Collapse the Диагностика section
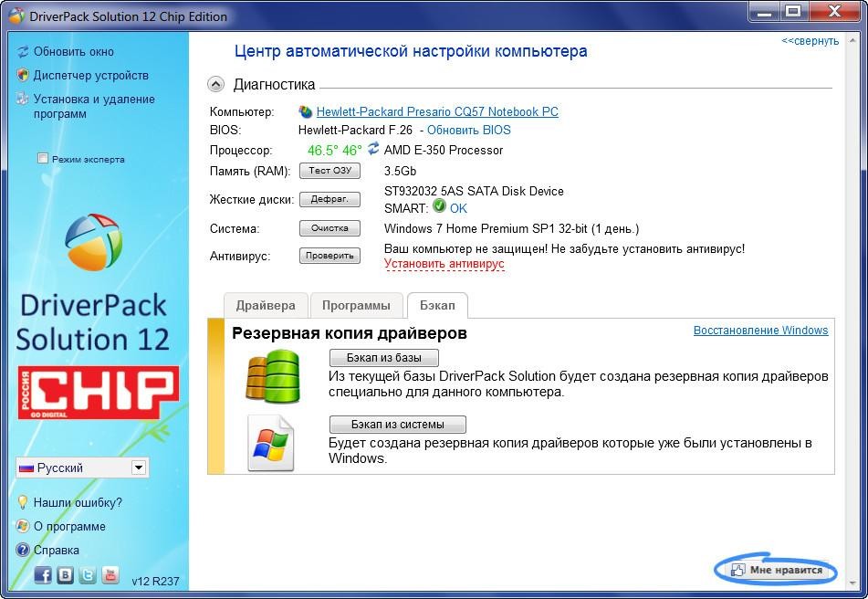Image resolution: width=868 pixels, height=599 pixels. [x=215, y=85]
